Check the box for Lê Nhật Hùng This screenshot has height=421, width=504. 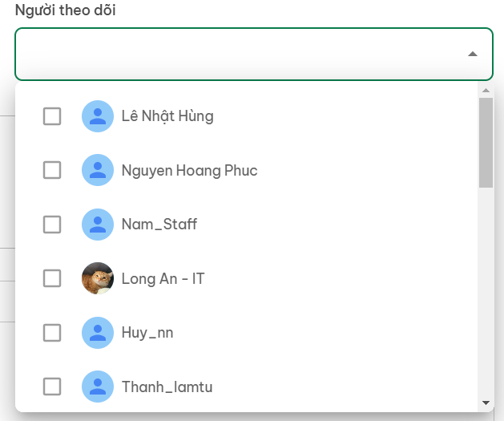[52, 116]
